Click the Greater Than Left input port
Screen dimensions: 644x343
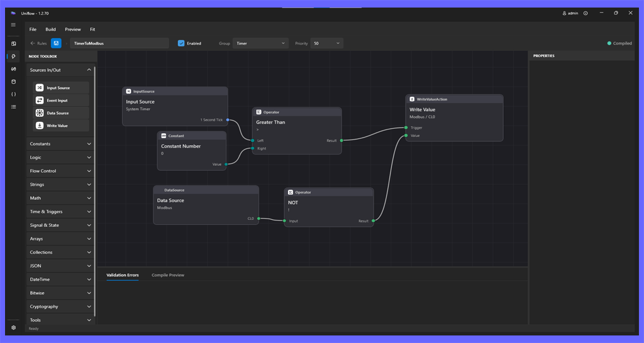click(x=253, y=141)
